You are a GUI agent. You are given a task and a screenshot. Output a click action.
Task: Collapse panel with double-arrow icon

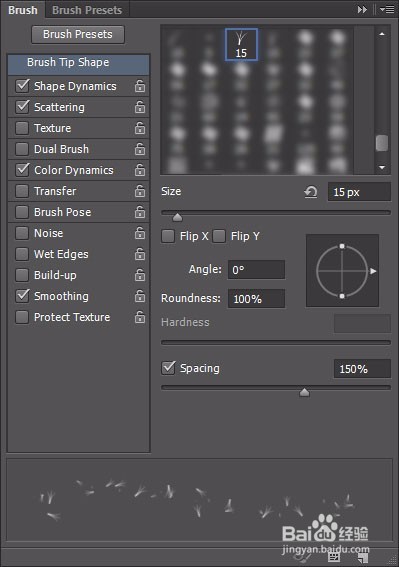tap(362, 10)
